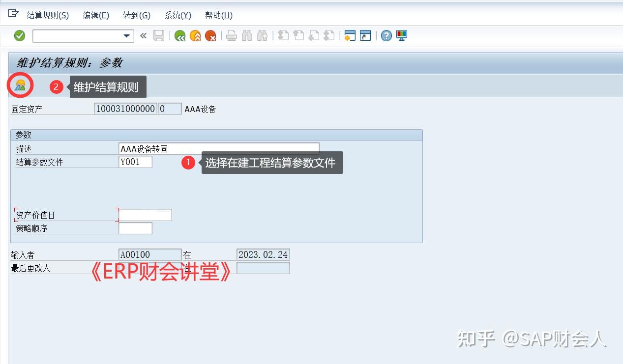This screenshot has width=623, height=364.
Task: Click the 资产价值日 input field
Action: (145, 214)
